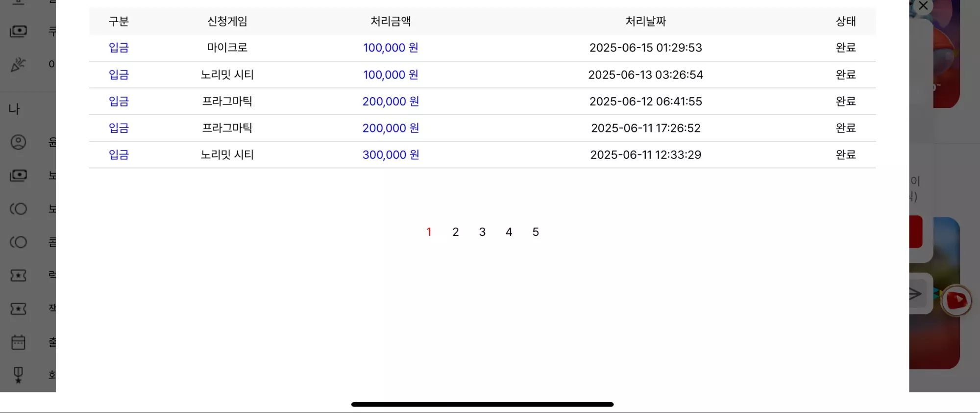
Task: Jump to page 5 of results
Action: [x=536, y=232]
